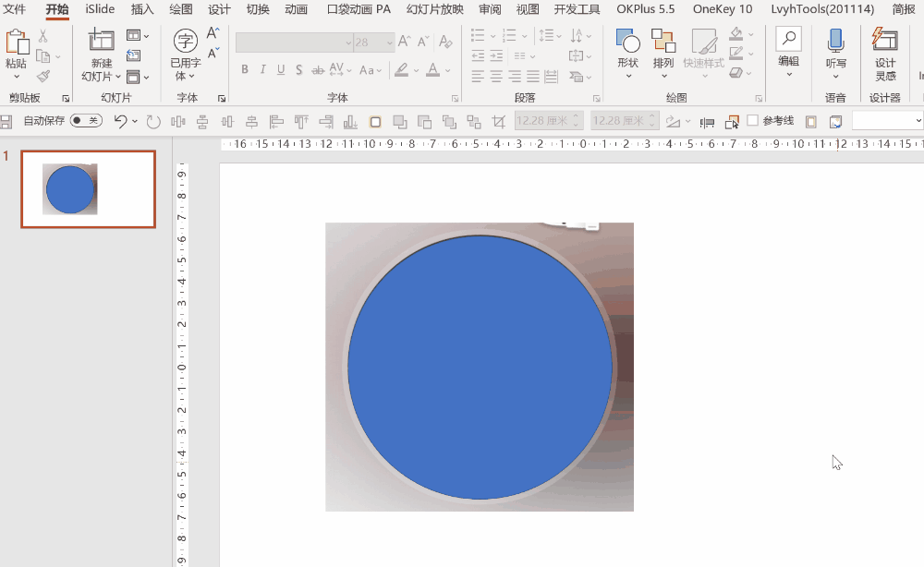924x567 pixels.
Task: Select the blue circle on the slide
Action: 480,368
